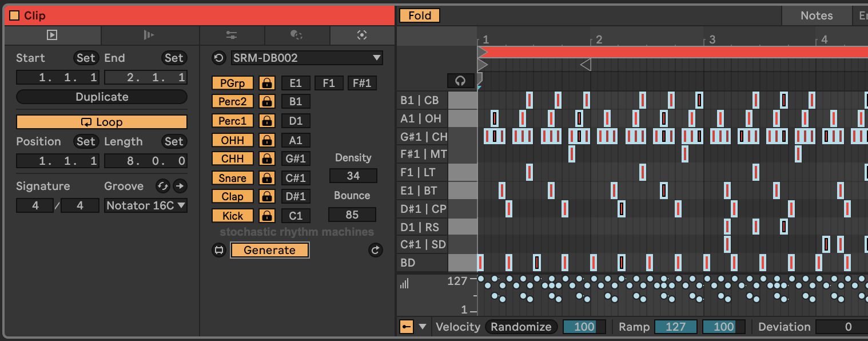Expand the velocity lane chooser arrow
The height and width of the screenshot is (341, 868).
[423, 327]
